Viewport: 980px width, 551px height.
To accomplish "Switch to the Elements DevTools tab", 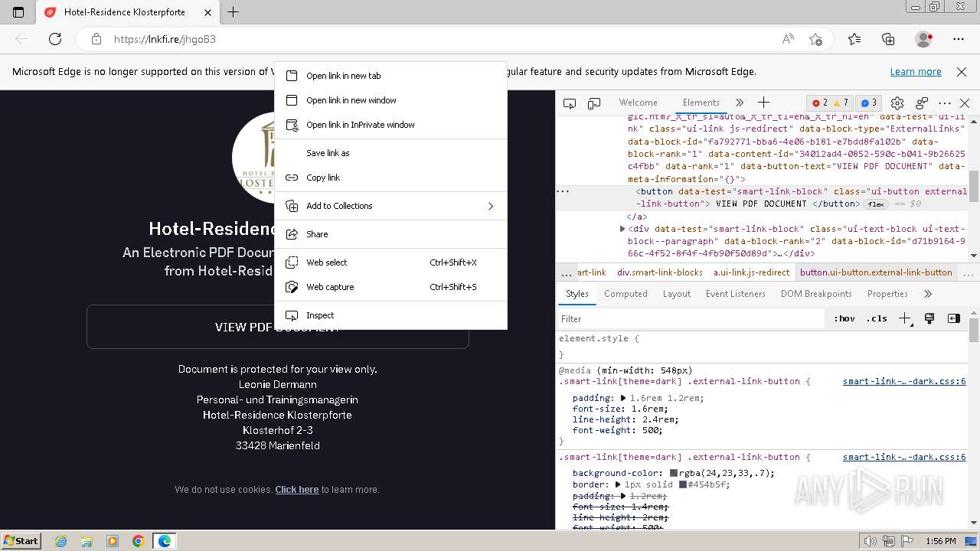I will point(701,103).
